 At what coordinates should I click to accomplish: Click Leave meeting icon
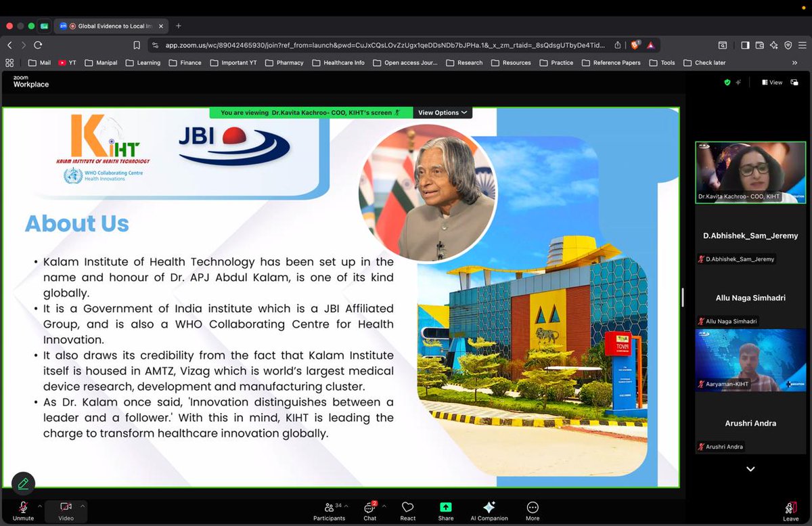[790, 508]
